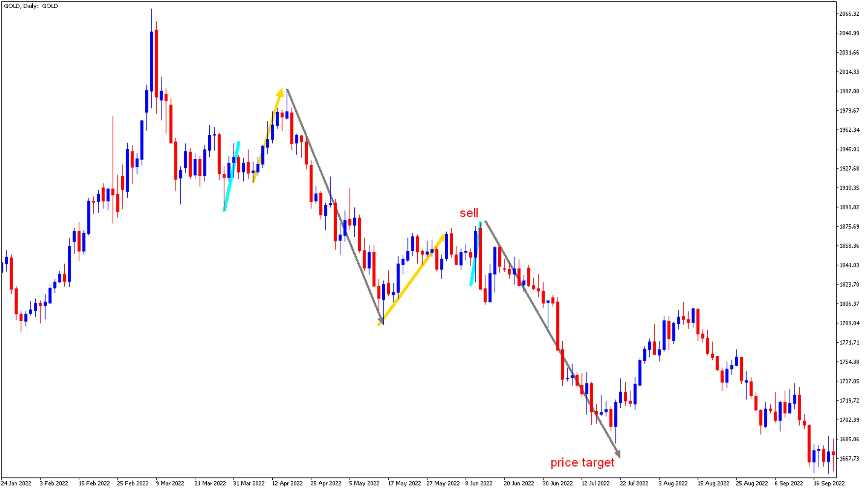Image resolution: width=868 pixels, height=490 pixels.
Task: Click the 30 Jun 2022 date label
Action: 557,483
